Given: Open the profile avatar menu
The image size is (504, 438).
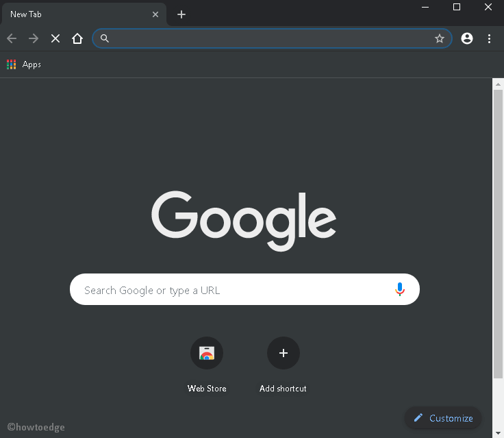Looking at the screenshot, I should tap(467, 38).
